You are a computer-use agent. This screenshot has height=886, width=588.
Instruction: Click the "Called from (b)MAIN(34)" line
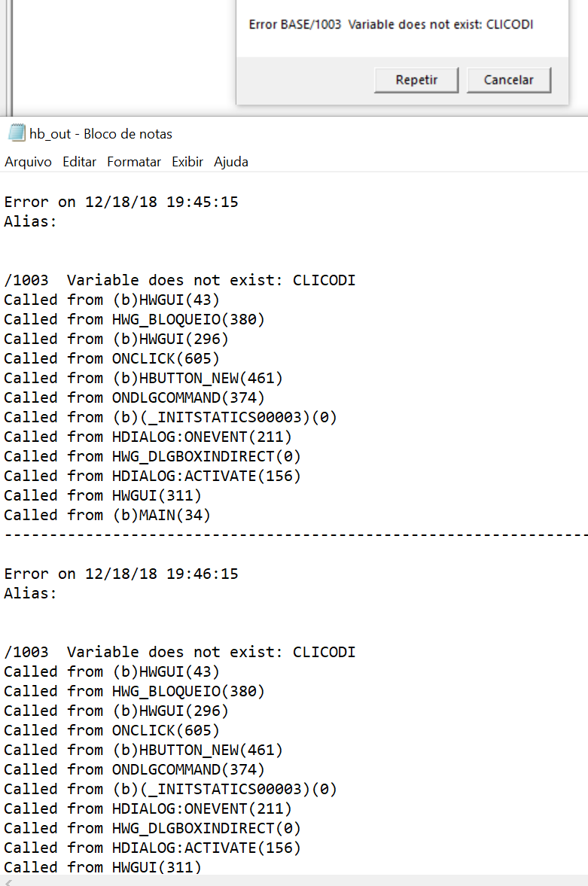tap(107, 515)
